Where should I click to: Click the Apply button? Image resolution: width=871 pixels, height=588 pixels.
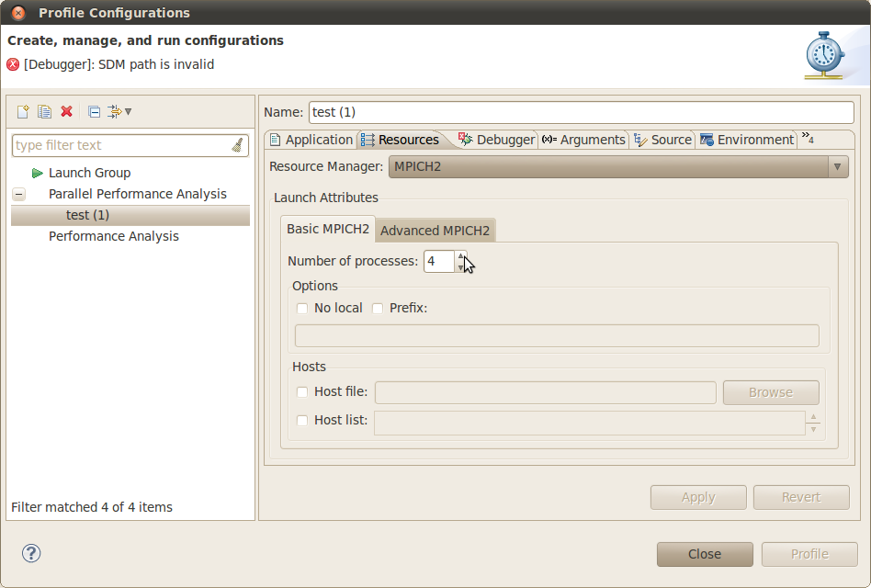point(698,497)
